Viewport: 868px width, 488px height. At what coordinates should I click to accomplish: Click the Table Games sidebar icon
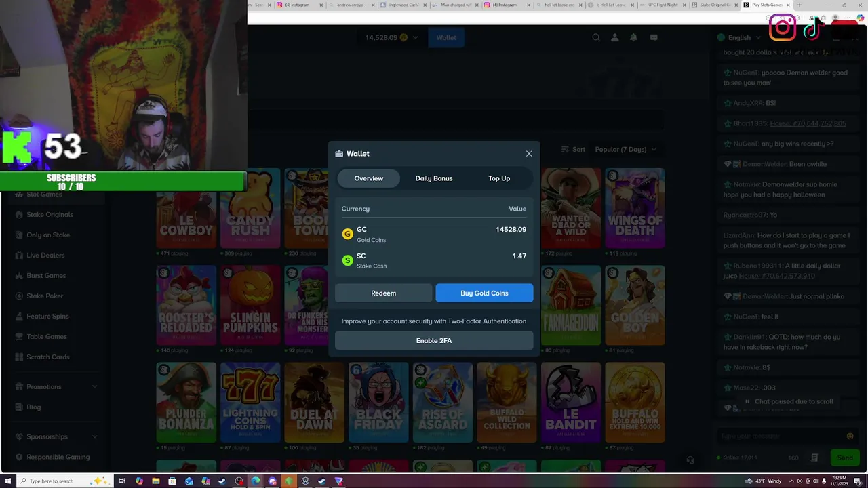pos(19,337)
